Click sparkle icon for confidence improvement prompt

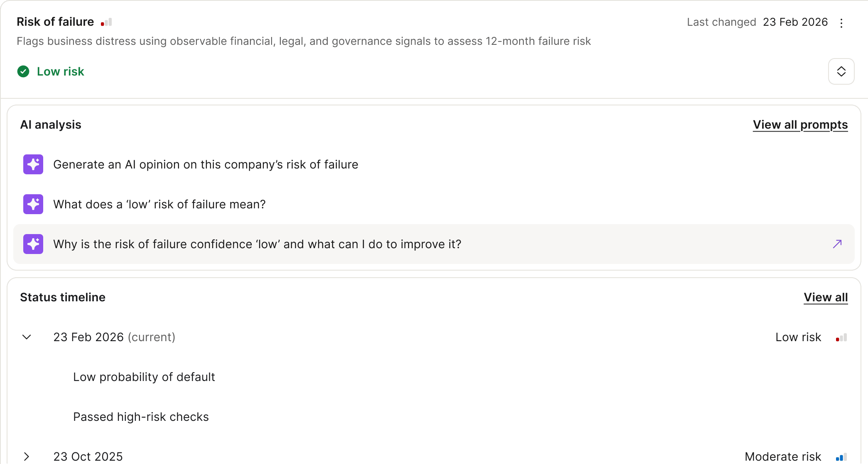(x=33, y=244)
